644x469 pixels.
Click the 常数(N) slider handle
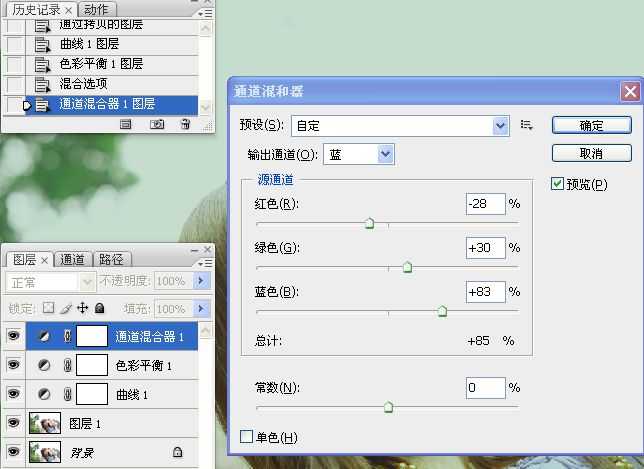click(x=388, y=407)
